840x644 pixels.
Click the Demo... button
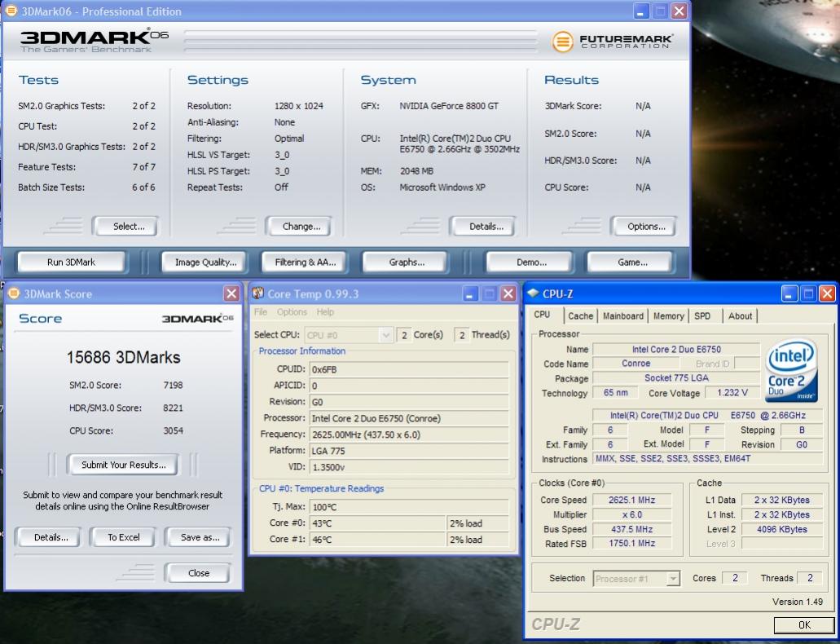(530, 262)
